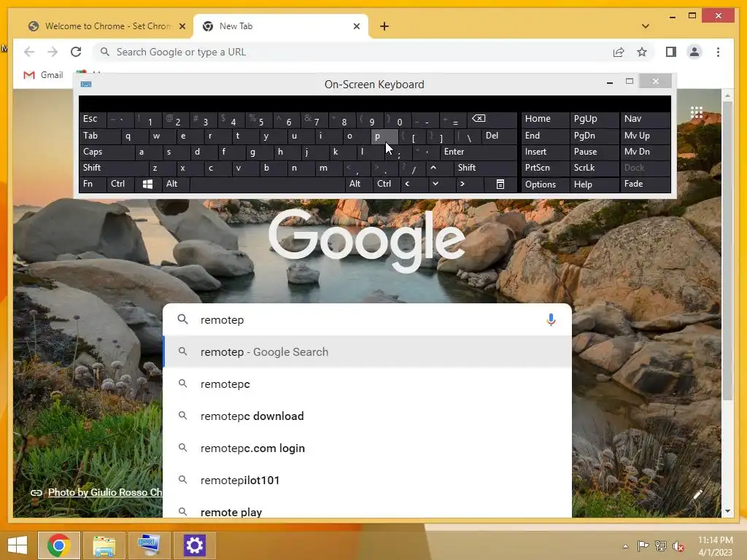Viewport: 747px width, 560px height.
Task: Open the Google apps grid icon
Action: coord(697,112)
